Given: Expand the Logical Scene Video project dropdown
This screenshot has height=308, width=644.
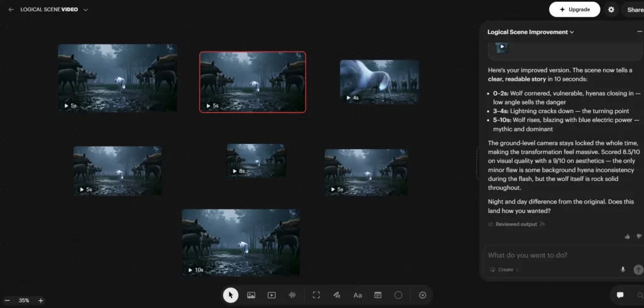Looking at the screenshot, I should 86,10.
